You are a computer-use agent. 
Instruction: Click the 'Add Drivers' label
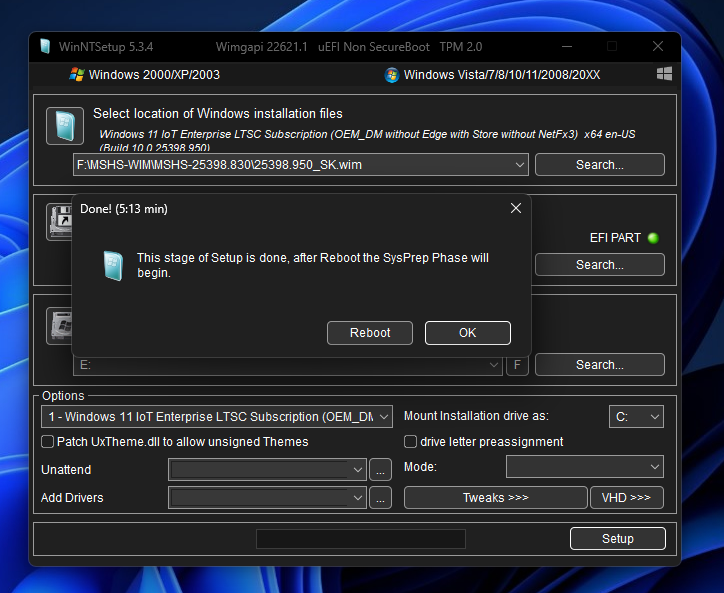[x=72, y=498]
